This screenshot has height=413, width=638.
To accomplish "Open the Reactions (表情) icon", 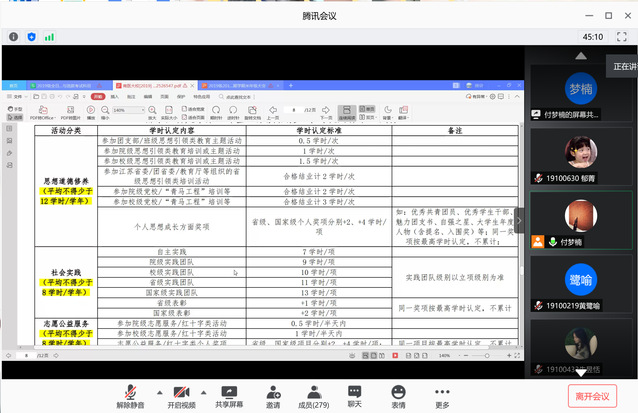I will (398, 395).
